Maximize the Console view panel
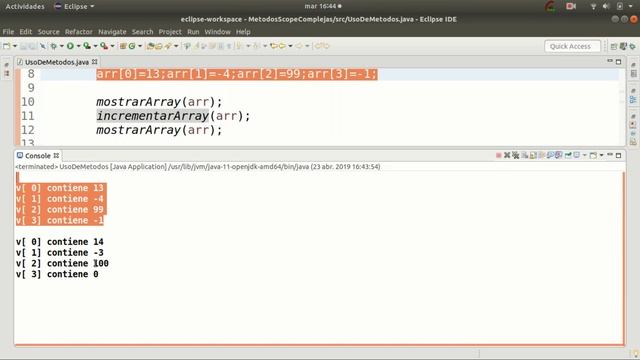 (x=618, y=156)
